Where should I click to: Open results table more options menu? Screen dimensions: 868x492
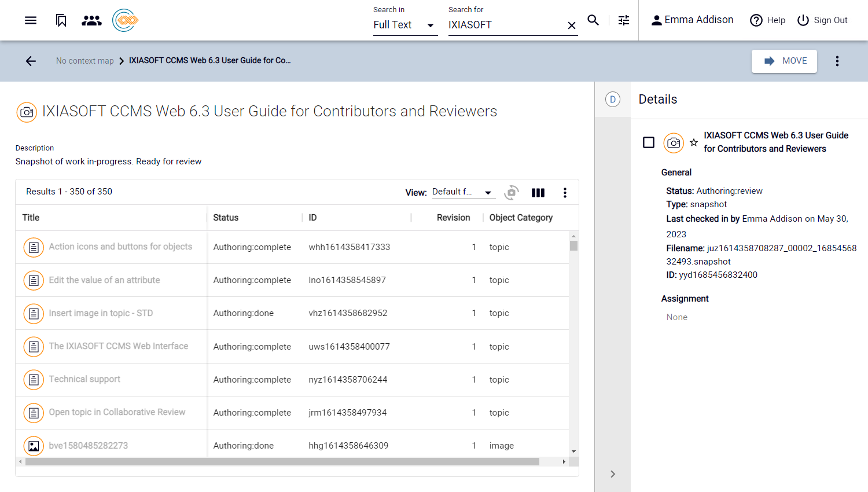click(x=565, y=193)
